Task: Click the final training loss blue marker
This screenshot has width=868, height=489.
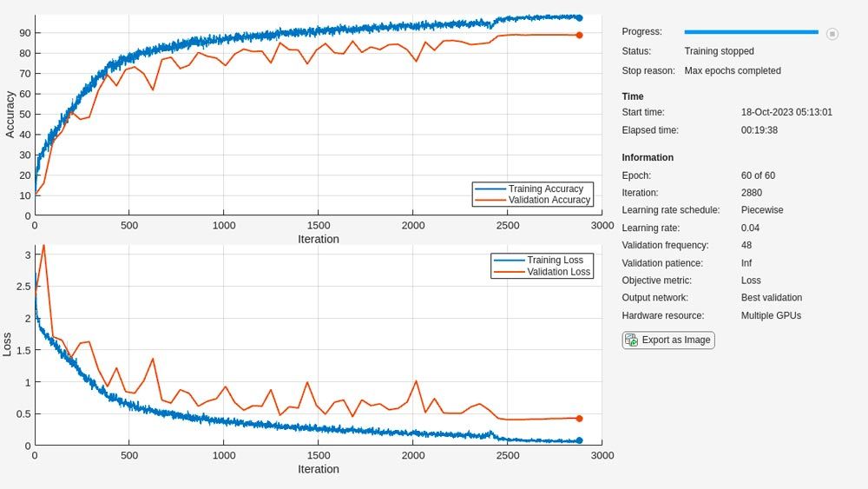Action: (579, 440)
